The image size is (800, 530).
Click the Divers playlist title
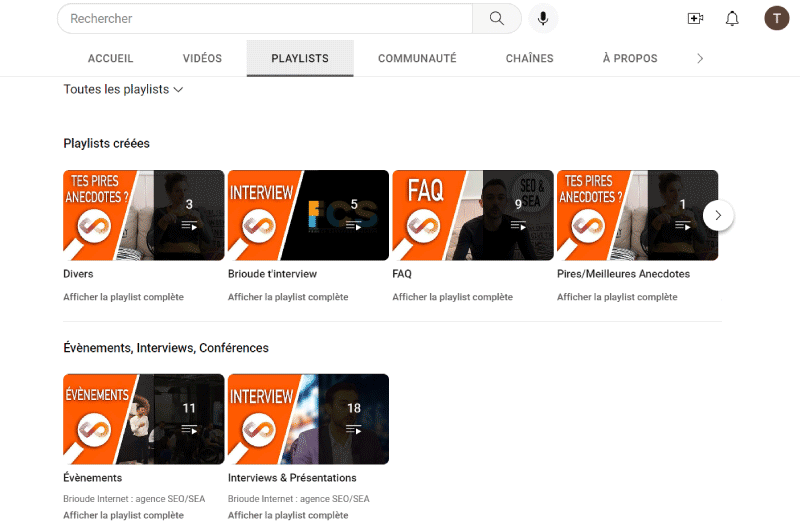click(x=78, y=274)
